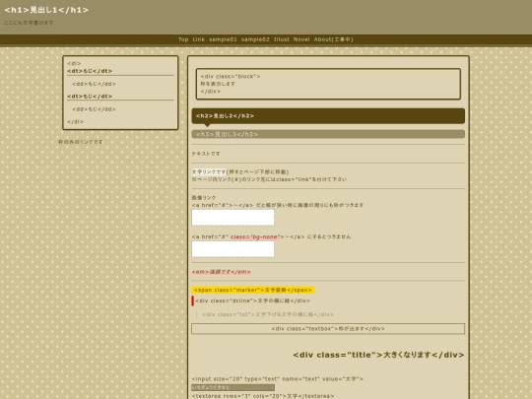Click the second dt もじ entry in sidebar

[x=90, y=97]
